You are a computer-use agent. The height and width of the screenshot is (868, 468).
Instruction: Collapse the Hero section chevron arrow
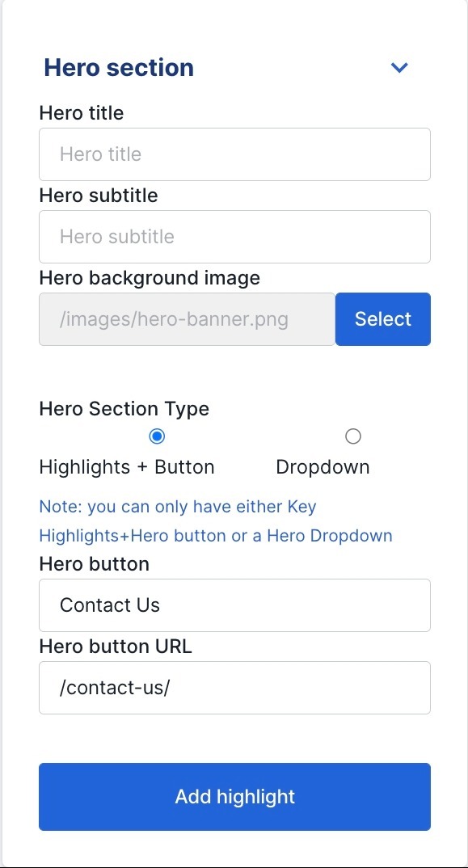point(399,68)
